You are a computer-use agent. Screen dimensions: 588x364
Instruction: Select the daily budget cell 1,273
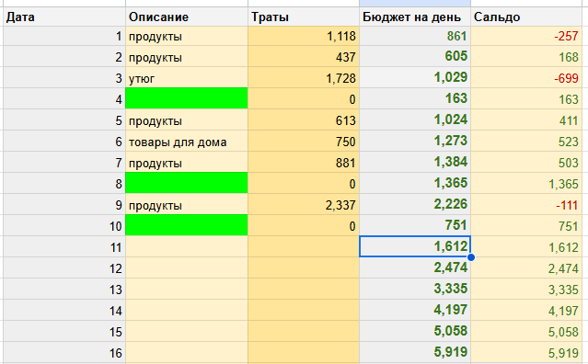[415, 142]
